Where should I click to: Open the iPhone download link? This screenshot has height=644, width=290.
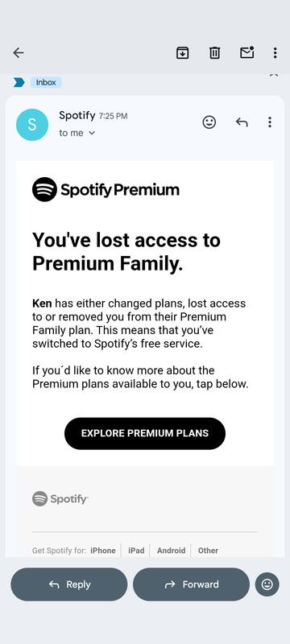tap(103, 551)
